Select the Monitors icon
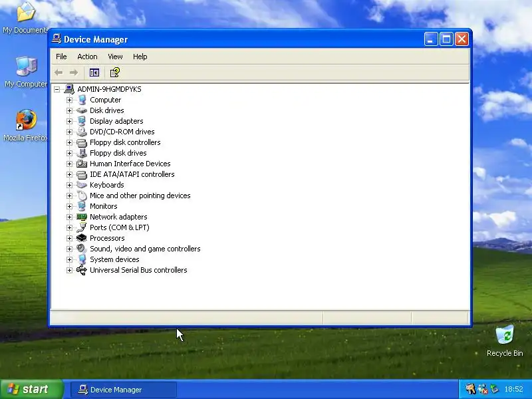 82,206
